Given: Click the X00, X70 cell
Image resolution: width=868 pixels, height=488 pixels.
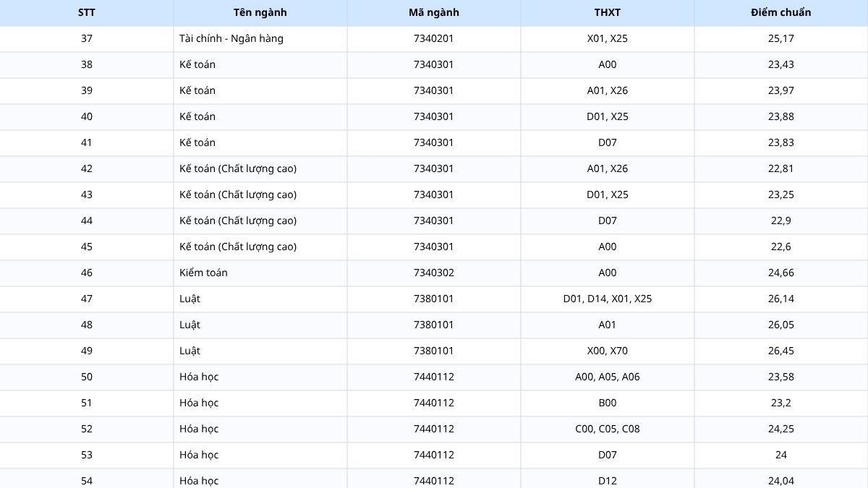Looking at the screenshot, I should 608,351.
